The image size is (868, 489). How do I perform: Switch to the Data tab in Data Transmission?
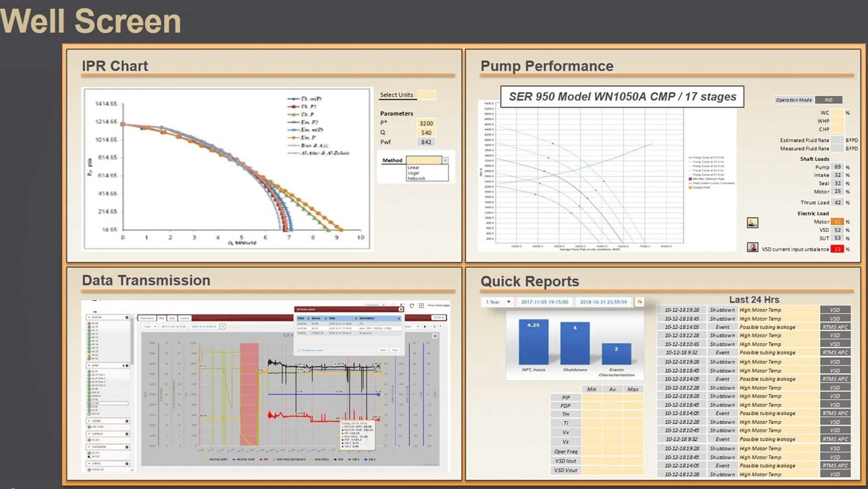[x=172, y=318]
